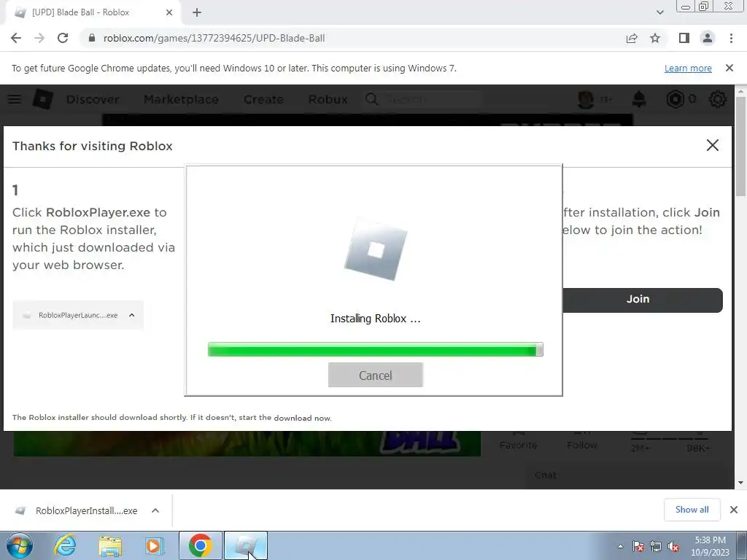Click the Roblox logo in installer
This screenshot has width=747, height=560.
pos(376,249)
